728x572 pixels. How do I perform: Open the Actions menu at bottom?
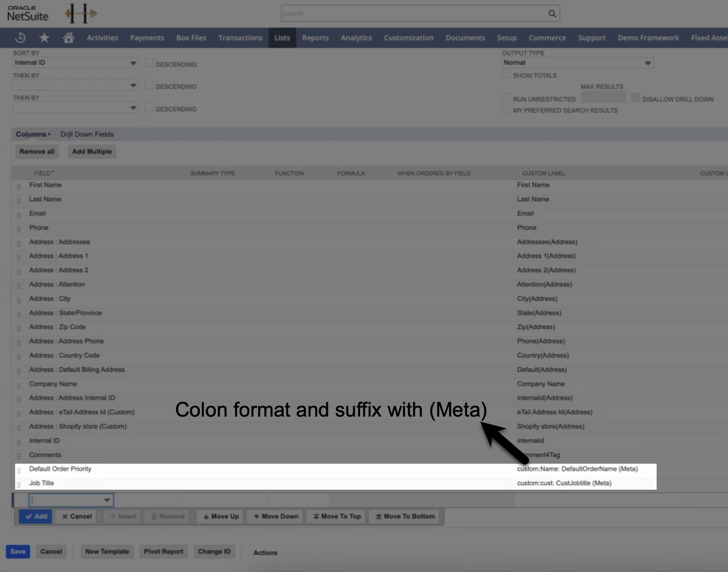265,553
